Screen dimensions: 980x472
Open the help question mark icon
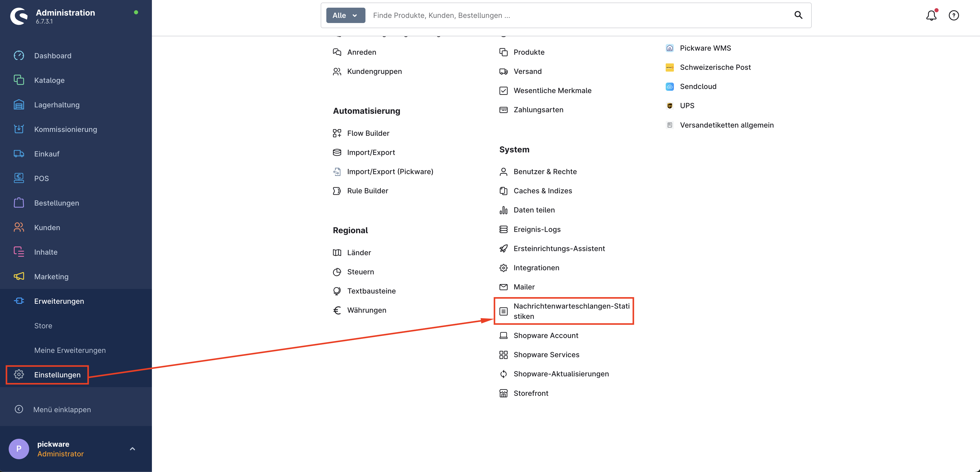[953, 16]
